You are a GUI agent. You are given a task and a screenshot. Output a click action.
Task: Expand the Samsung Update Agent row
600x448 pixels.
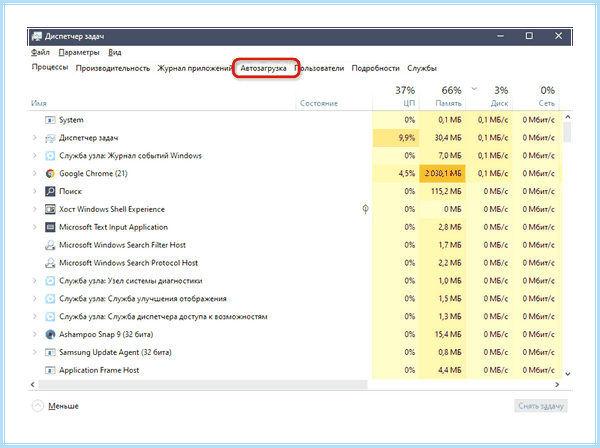click(x=34, y=352)
